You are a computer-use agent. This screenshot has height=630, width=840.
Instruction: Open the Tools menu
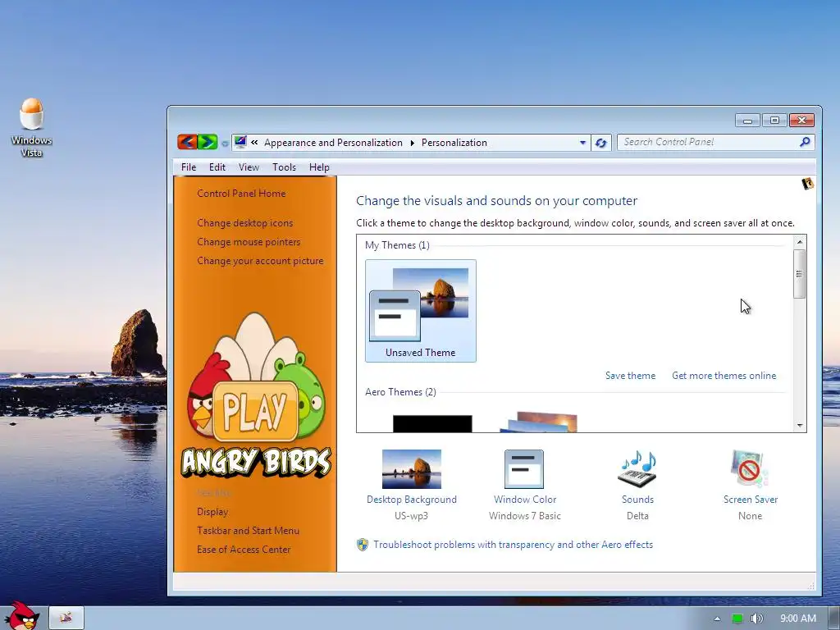tap(284, 167)
